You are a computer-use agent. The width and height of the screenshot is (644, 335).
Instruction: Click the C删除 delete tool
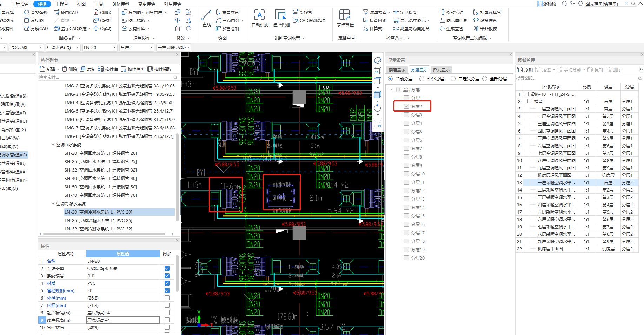click(x=102, y=12)
